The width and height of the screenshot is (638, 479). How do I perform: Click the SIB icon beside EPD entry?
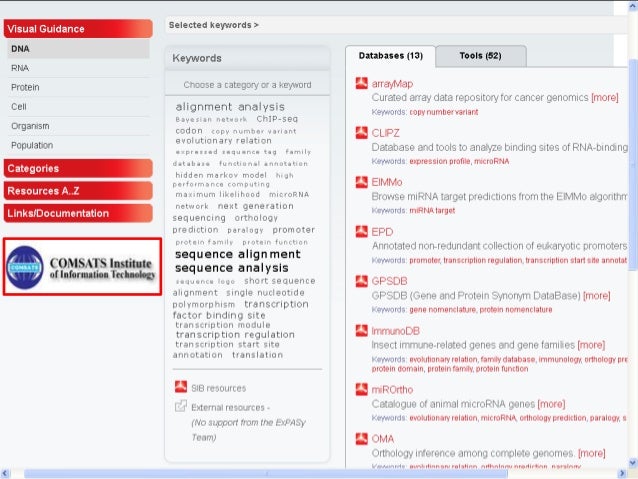tap(361, 232)
